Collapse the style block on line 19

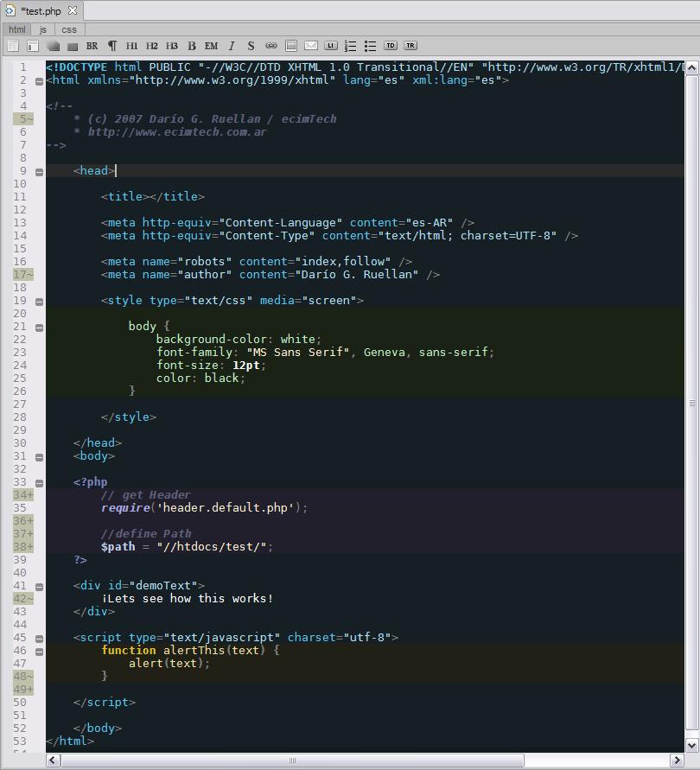coord(39,302)
